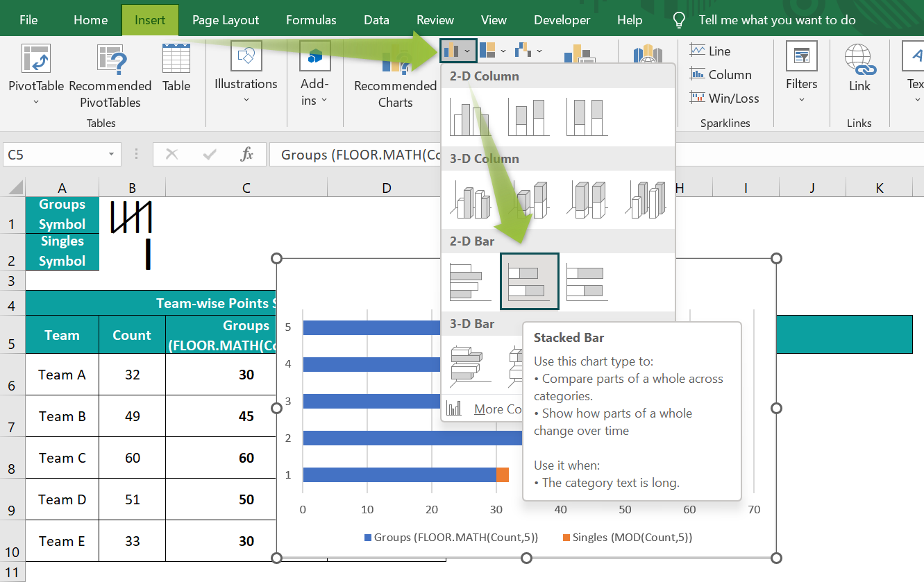Insert a Win/Loss sparkline
Image resolution: width=924 pixels, height=582 pixels.
tap(724, 98)
